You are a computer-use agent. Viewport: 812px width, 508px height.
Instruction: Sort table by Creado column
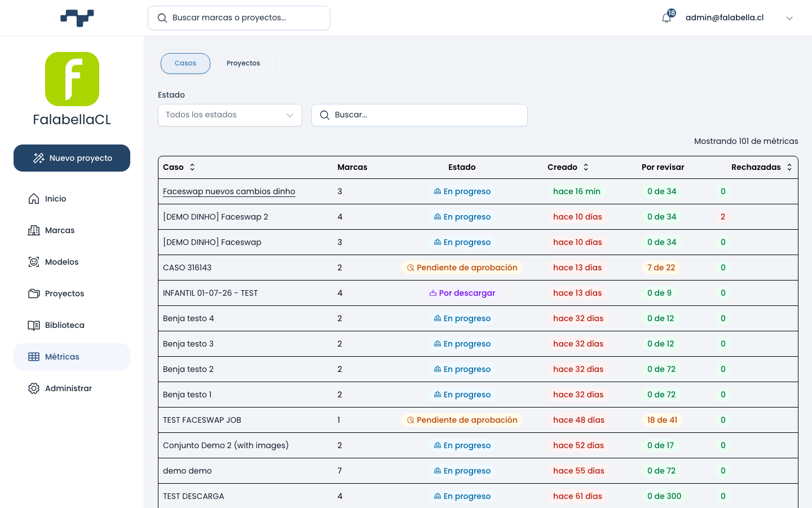586,167
